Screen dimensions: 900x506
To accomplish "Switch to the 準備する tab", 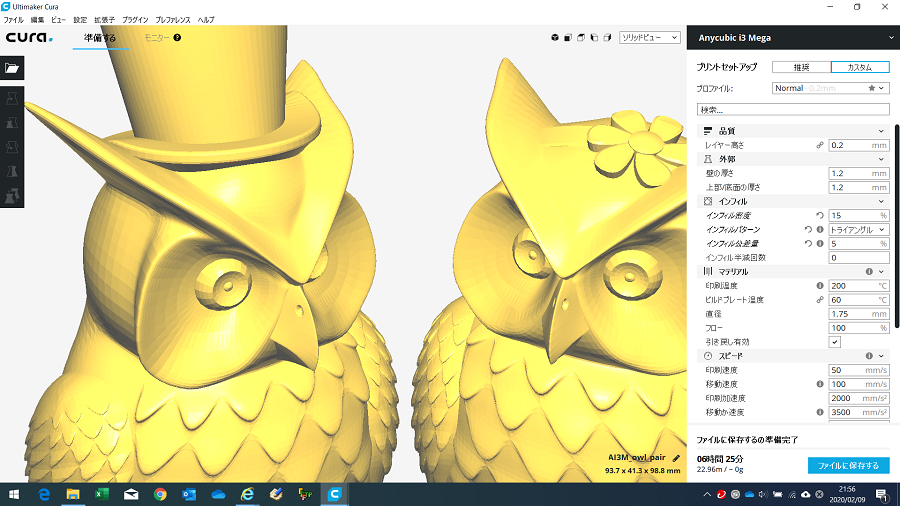I will [100, 38].
